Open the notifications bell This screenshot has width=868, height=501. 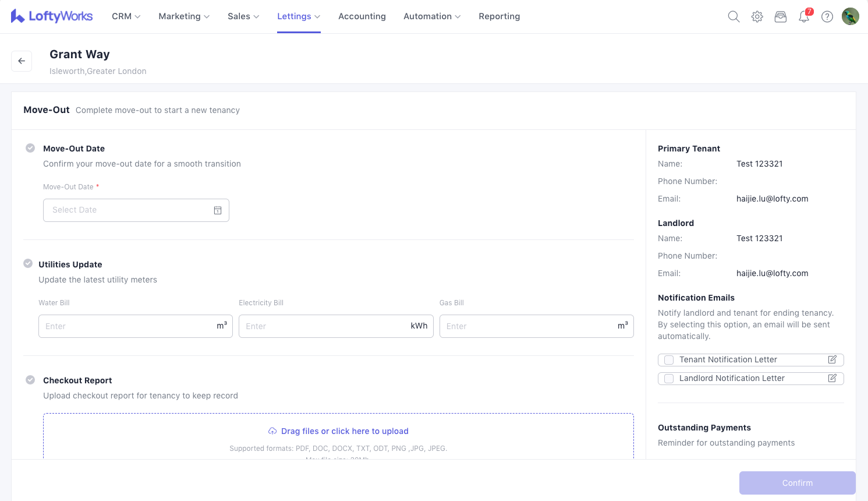804,17
